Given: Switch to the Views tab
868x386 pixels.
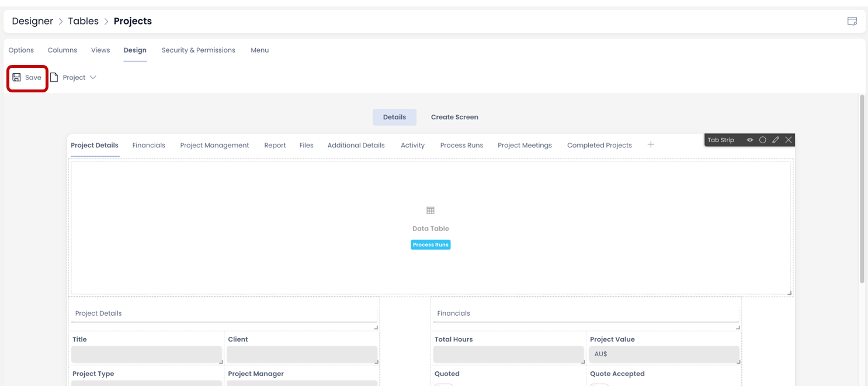Looking at the screenshot, I should pos(100,50).
